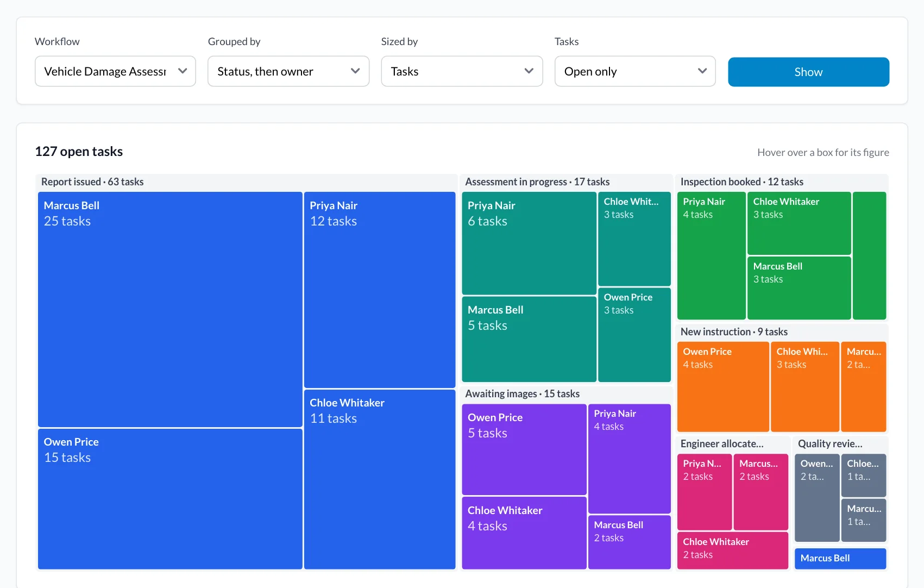Select the 'Quality revie...' group header
The height and width of the screenshot is (588, 924).
[x=830, y=444]
